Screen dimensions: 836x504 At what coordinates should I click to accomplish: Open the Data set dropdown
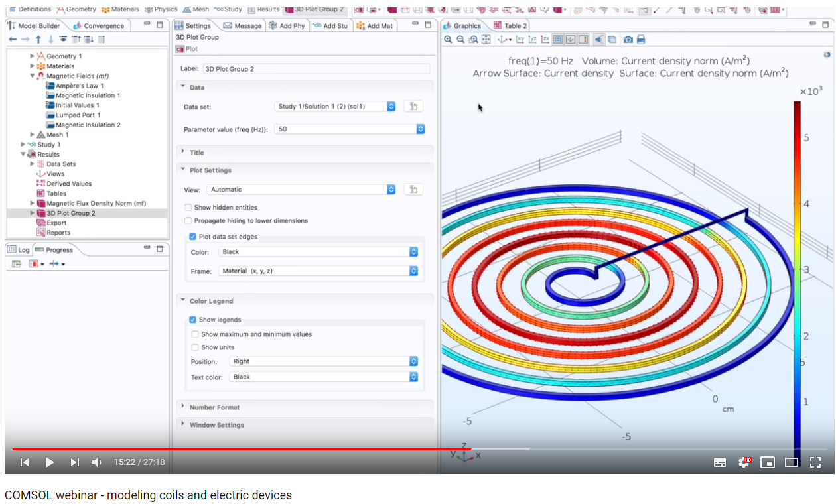(x=335, y=106)
